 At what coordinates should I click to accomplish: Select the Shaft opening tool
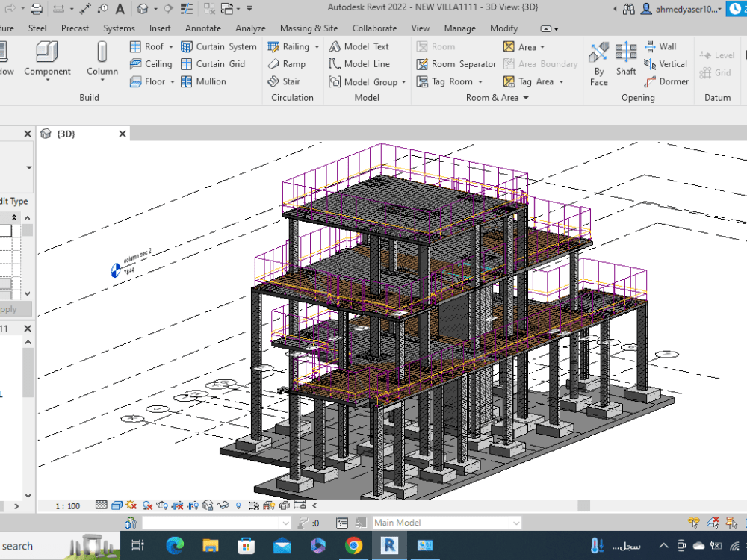tap(626, 58)
